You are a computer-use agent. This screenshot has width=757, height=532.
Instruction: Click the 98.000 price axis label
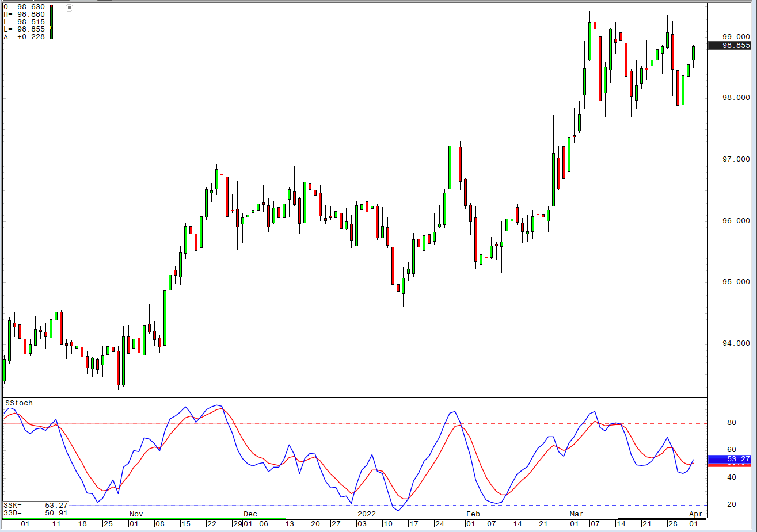pyautogui.click(x=736, y=98)
